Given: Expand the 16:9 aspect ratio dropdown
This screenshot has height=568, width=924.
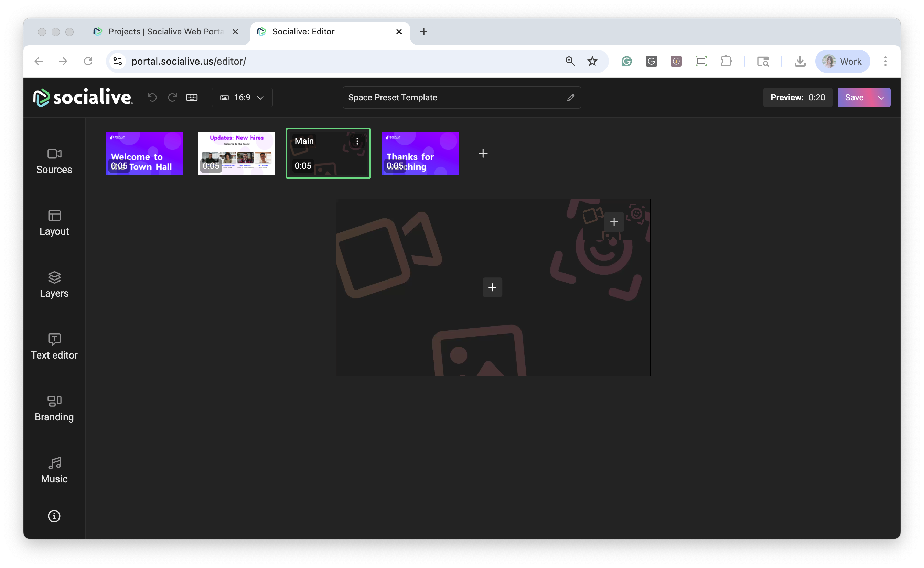Looking at the screenshot, I should [x=242, y=98].
